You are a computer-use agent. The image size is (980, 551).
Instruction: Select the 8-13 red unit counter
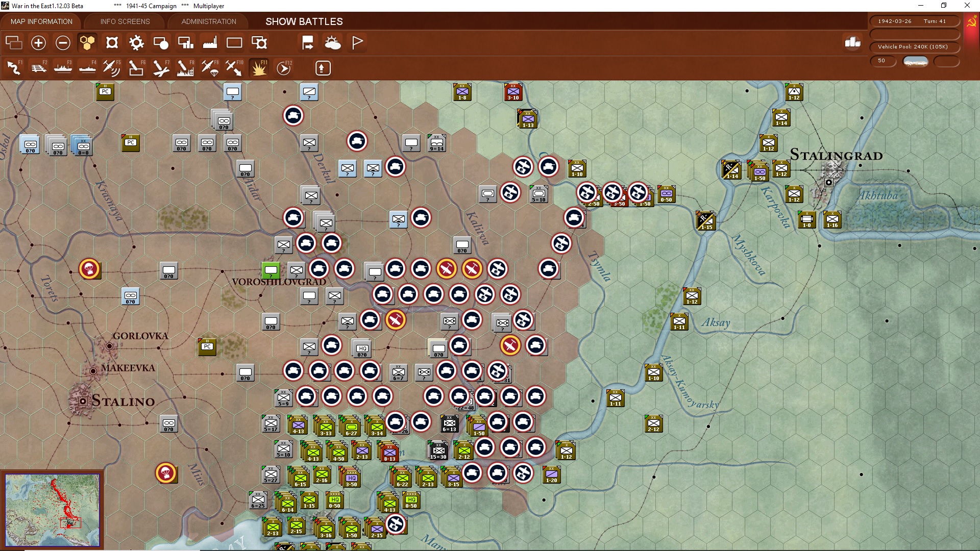(390, 453)
